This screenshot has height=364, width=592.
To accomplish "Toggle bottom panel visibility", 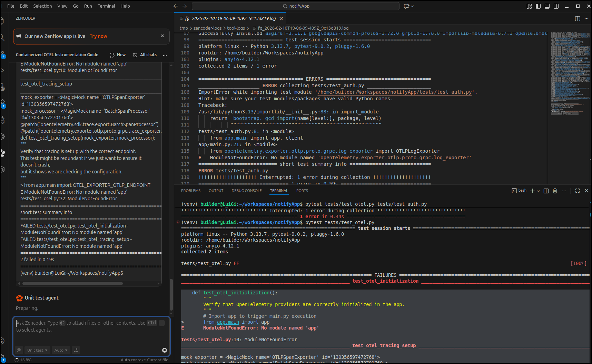I will click(547, 6).
